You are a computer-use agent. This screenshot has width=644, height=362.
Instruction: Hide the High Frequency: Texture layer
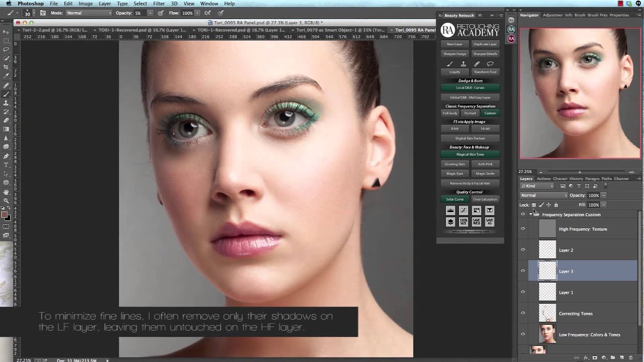523,229
